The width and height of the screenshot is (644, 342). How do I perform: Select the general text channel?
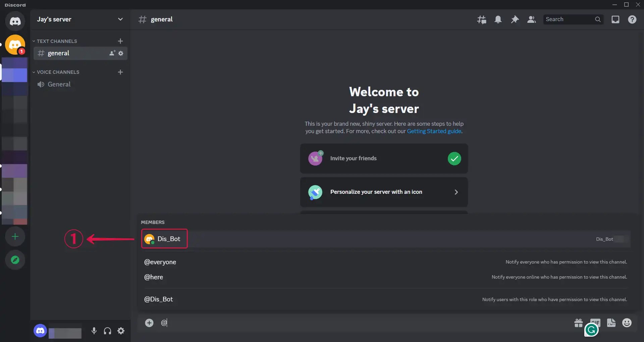[80, 53]
